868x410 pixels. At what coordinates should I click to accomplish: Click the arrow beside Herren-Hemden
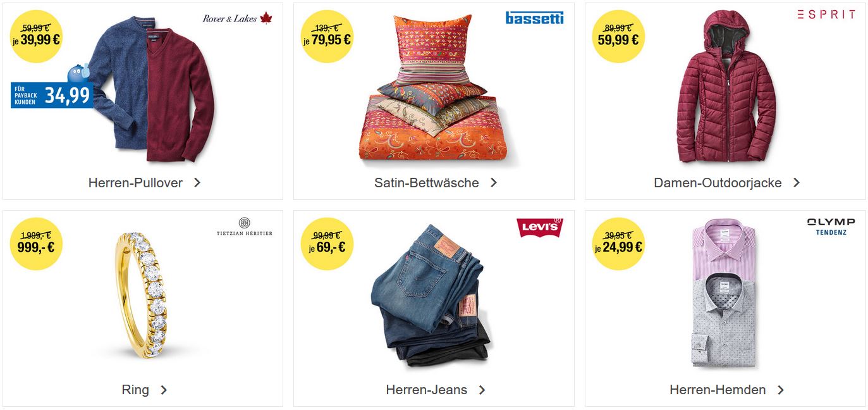(781, 390)
